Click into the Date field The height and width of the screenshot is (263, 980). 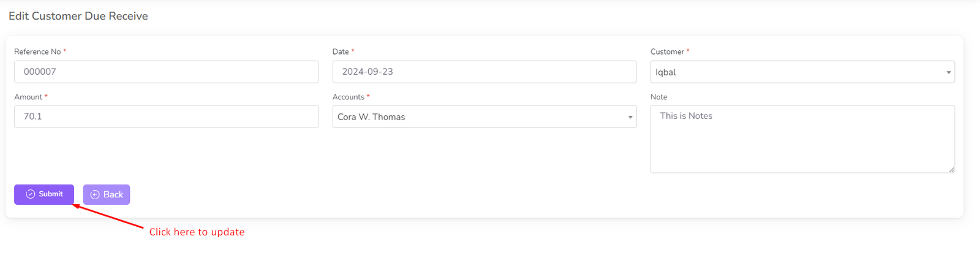[484, 72]
